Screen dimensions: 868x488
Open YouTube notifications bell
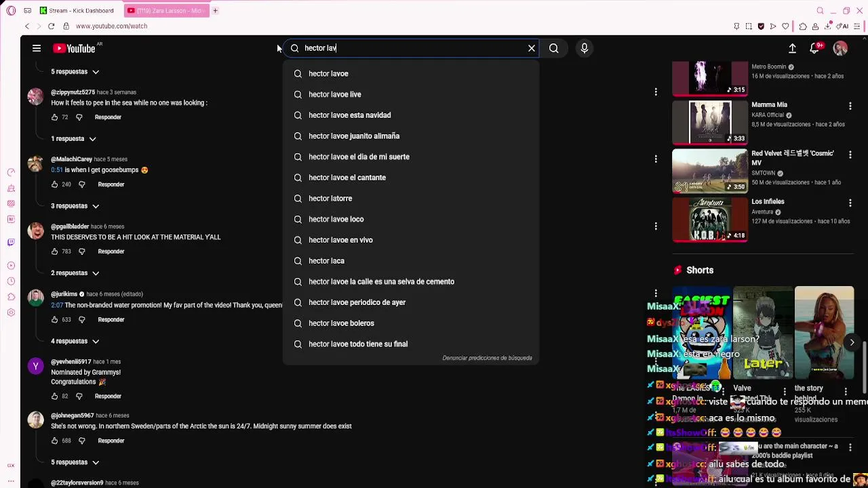pyautogui.click(x=815, y=48)
